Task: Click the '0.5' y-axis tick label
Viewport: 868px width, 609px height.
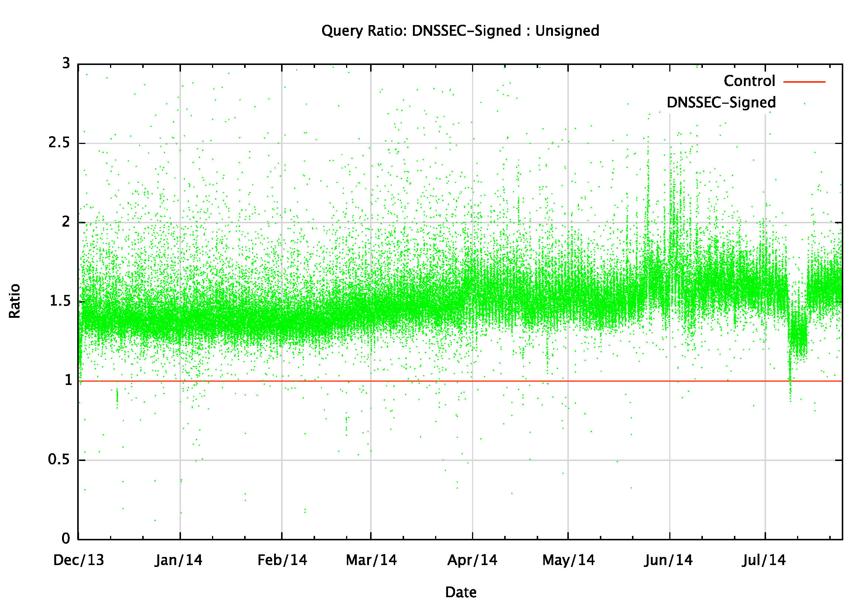Action: pyautogui.click(x=59, y=460)
